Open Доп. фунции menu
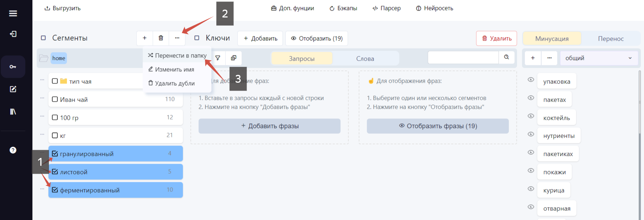Screen dimensions: 644x220 292,8
